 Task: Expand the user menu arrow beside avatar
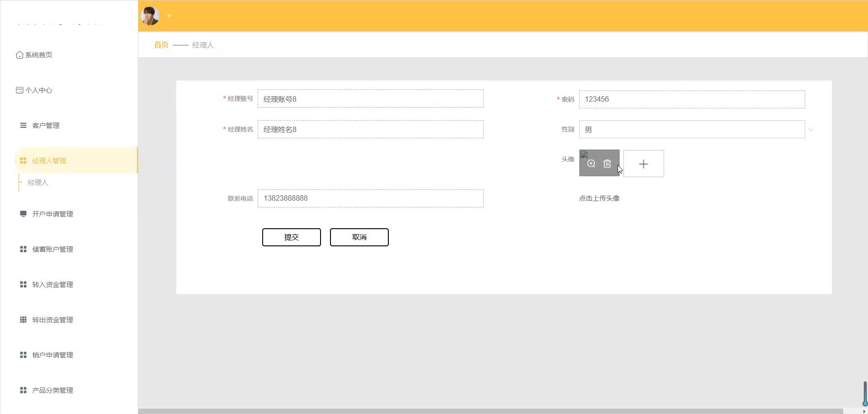170,16
